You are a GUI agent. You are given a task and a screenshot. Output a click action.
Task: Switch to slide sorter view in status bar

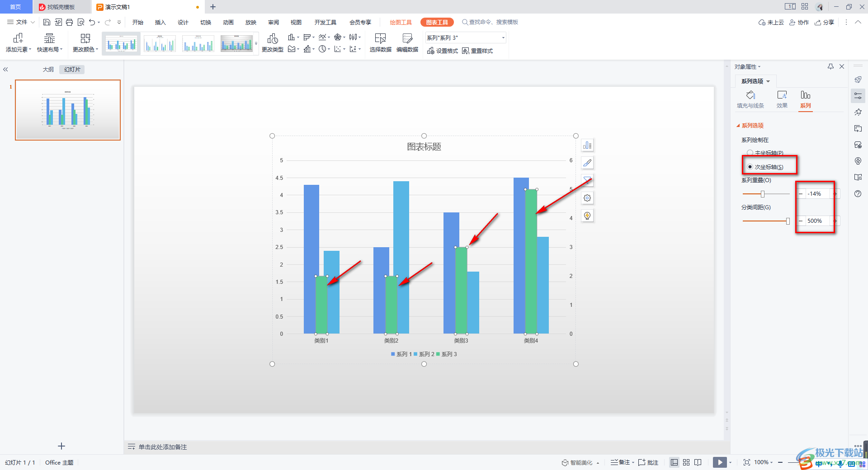pyautogui.click(x=686, y=462)
